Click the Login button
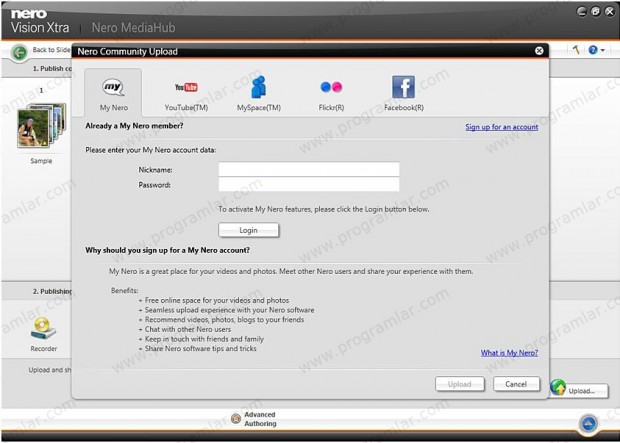This screenshot has width=620, height=443. tap(248, 230)
